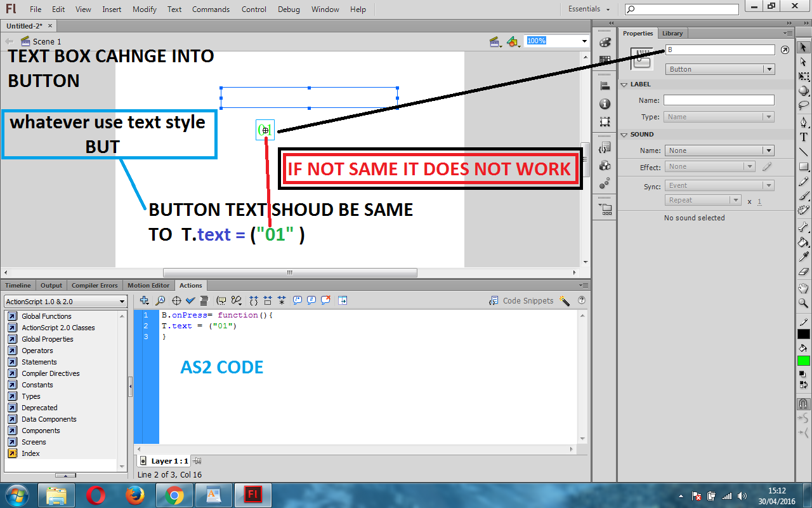Screen dimensions: 812x508
Task: Open the Essentials workspace dropdown
Action: click(x=589, y=10)
